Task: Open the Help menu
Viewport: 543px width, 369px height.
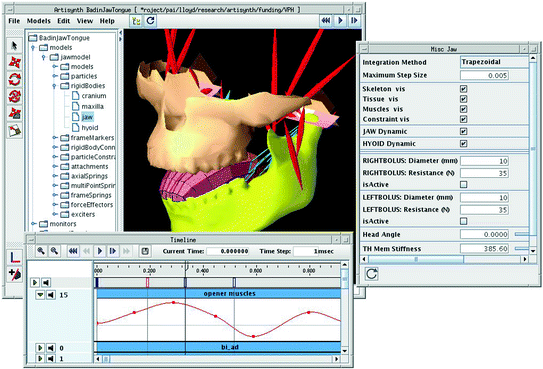Action: (x=107, y=21)
